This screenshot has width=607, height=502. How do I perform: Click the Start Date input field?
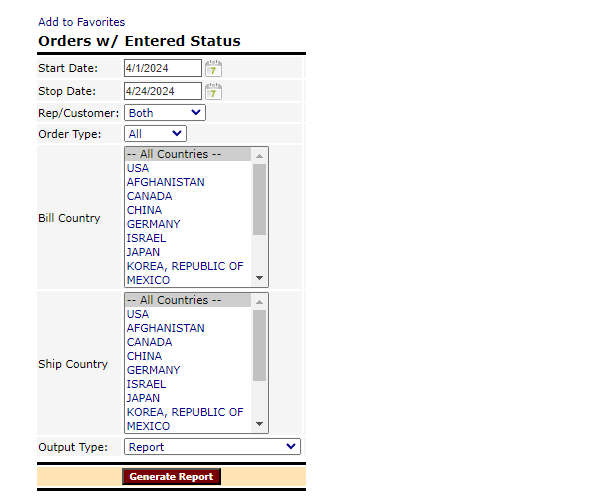(x=162, y=68)
